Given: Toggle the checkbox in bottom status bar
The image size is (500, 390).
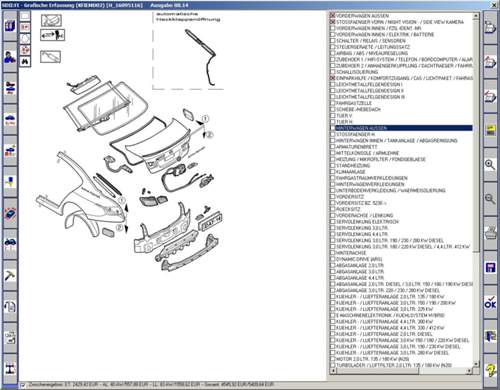Looking at the screenshot, I should pos(23,385).
